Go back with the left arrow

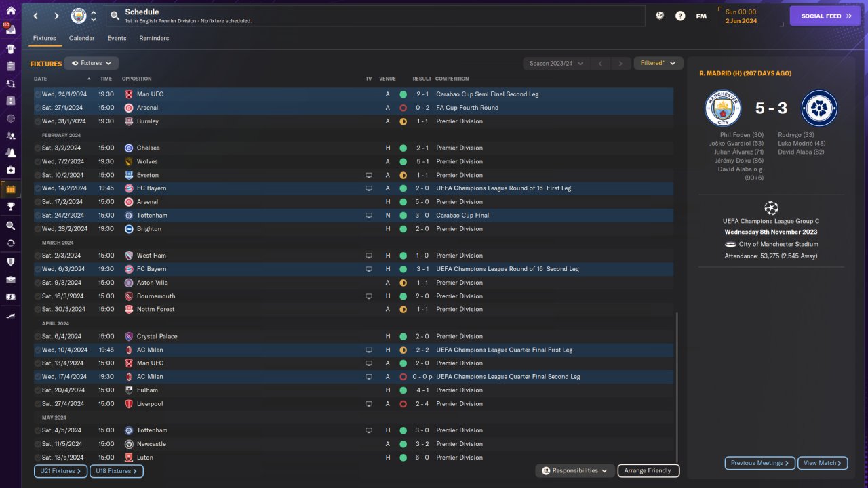[36, 16]
